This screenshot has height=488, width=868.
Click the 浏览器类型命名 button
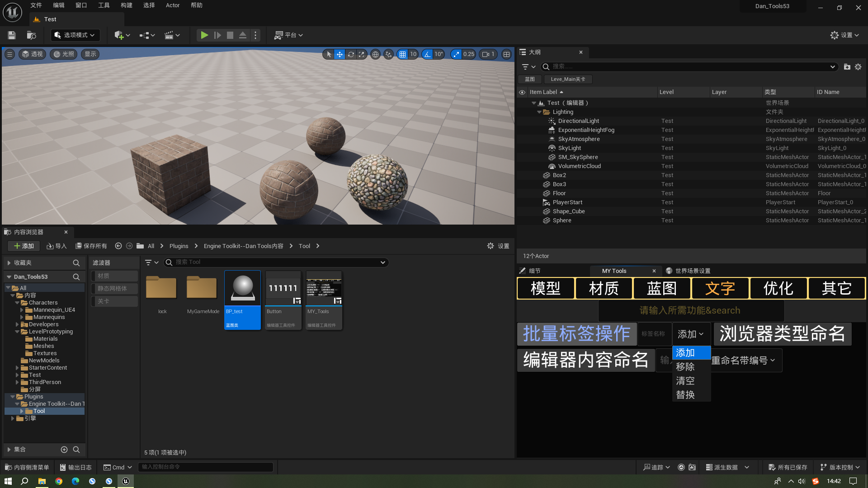coord(783,334)
